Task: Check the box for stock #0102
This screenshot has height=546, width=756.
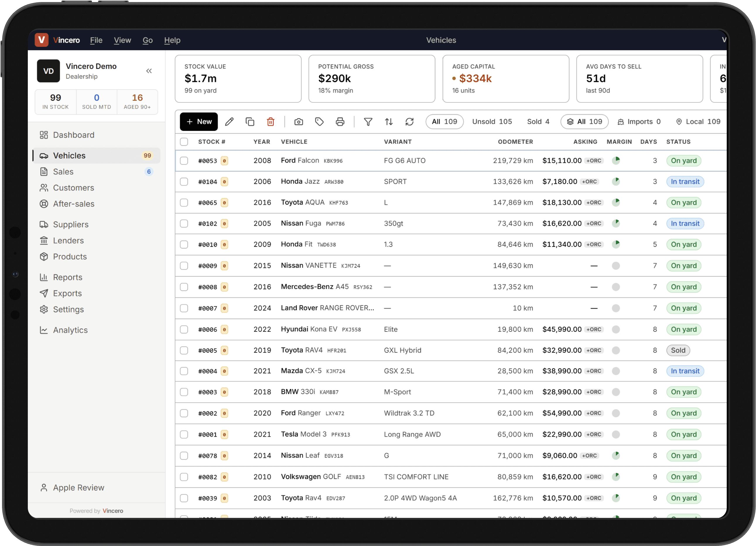Action: (x=184, y=223)
